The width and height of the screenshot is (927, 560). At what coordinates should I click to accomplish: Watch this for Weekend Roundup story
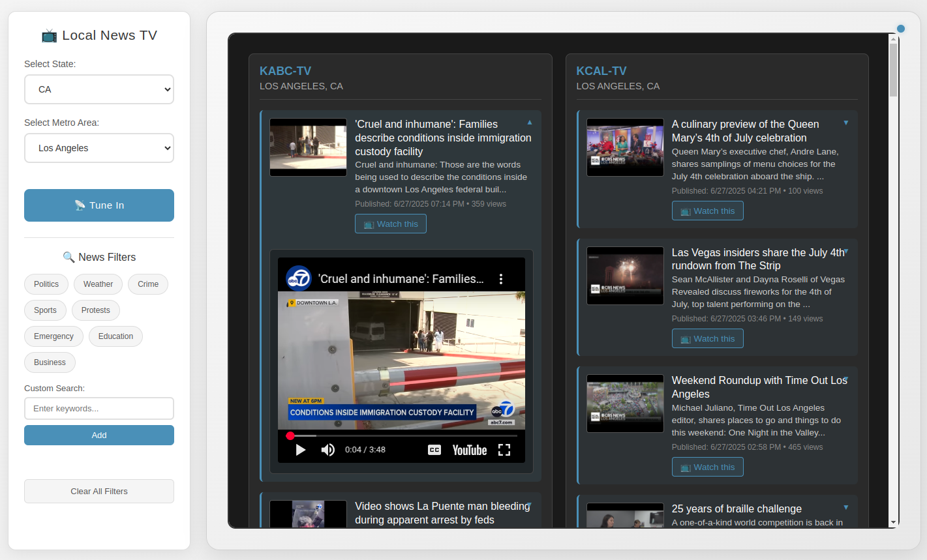(x=708, y=467)
